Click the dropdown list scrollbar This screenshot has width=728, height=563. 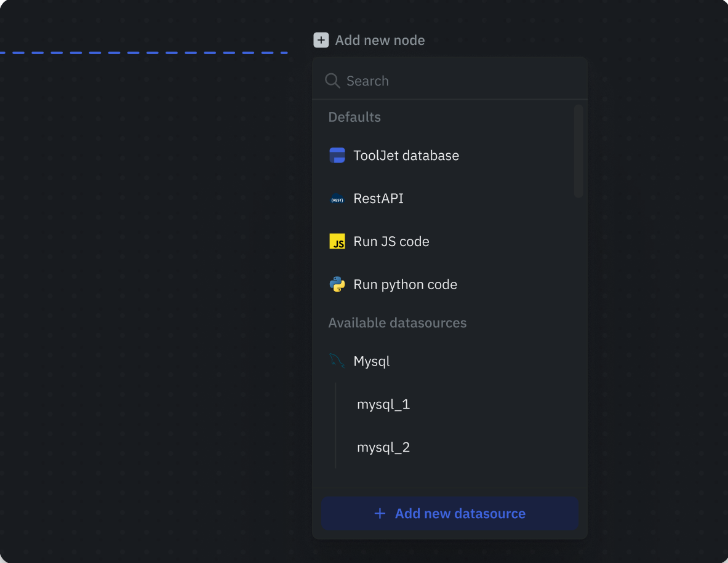click(x=578, y=151)
